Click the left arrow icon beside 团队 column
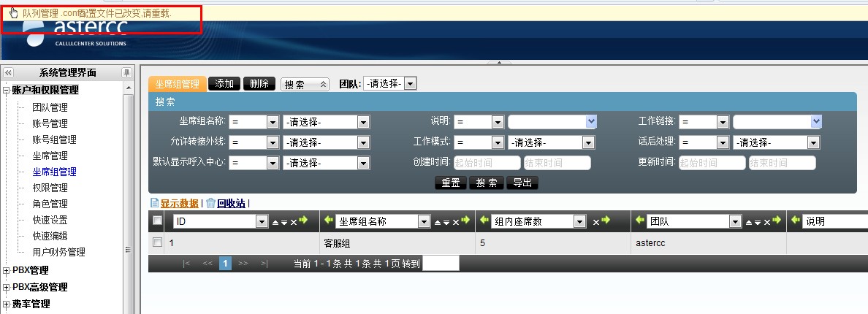This screenshot has width=868, height=314. click(x=641, y=221)
